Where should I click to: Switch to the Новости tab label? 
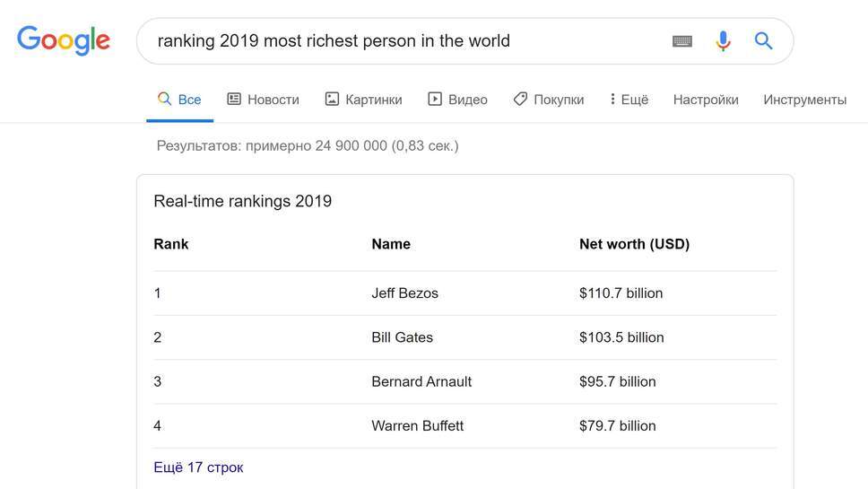pos(273,100)
